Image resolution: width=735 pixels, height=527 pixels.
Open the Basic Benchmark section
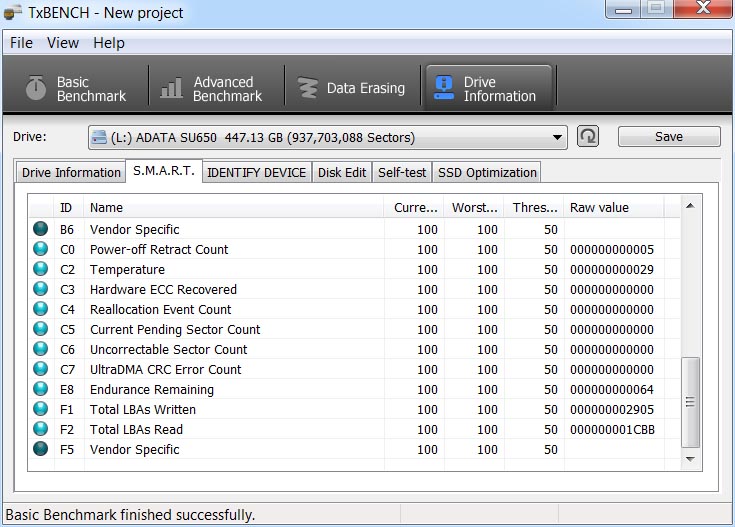coord(76,89)
